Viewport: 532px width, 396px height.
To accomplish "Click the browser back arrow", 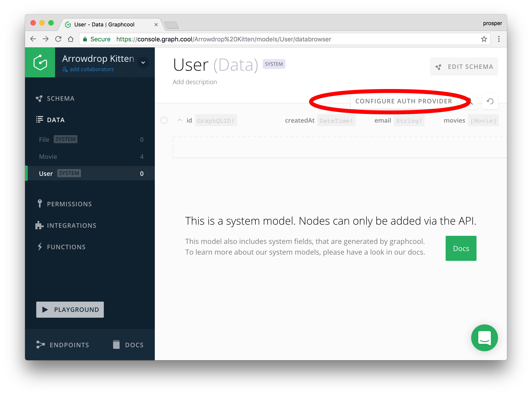I will coord(33,39).
